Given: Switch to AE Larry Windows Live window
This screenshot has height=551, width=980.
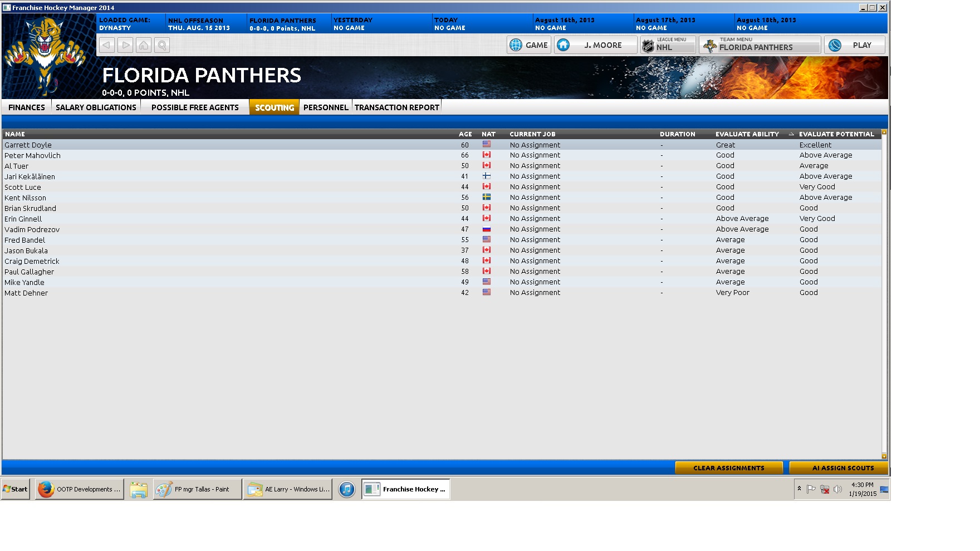Looking at the screenshot, I should click(x=288, y=489).
